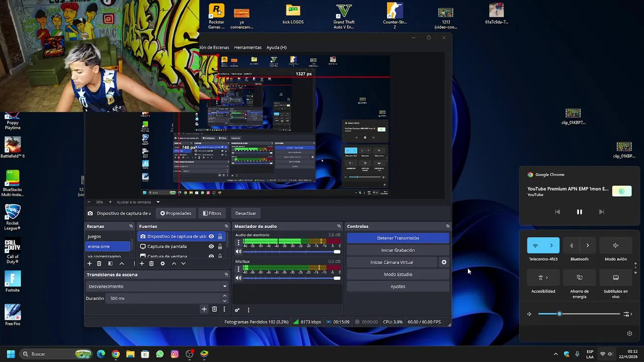This screenshot has height=362, width=644.
Task: Open Audio del escritorio channel options dots
Action: 238,243
